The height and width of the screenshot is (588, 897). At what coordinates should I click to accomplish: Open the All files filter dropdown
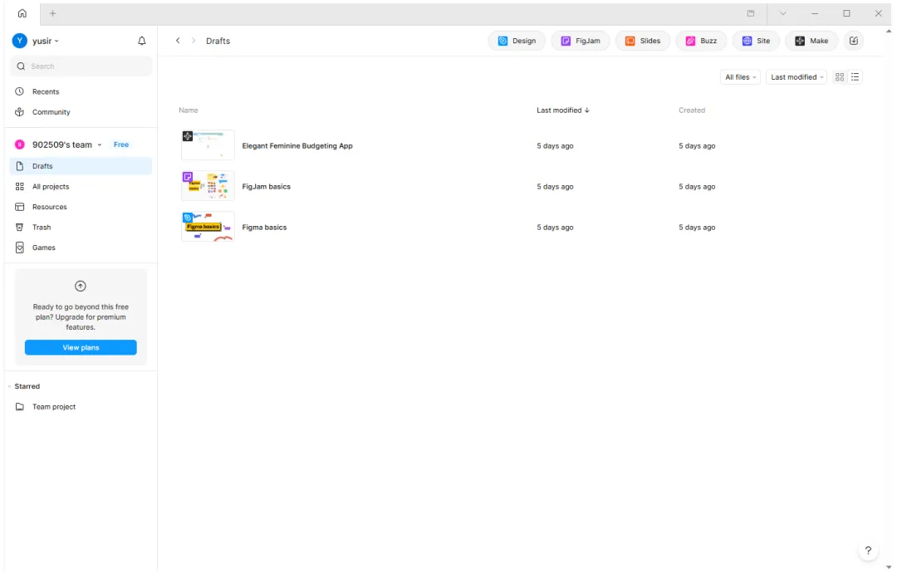[x=740, y=77]
